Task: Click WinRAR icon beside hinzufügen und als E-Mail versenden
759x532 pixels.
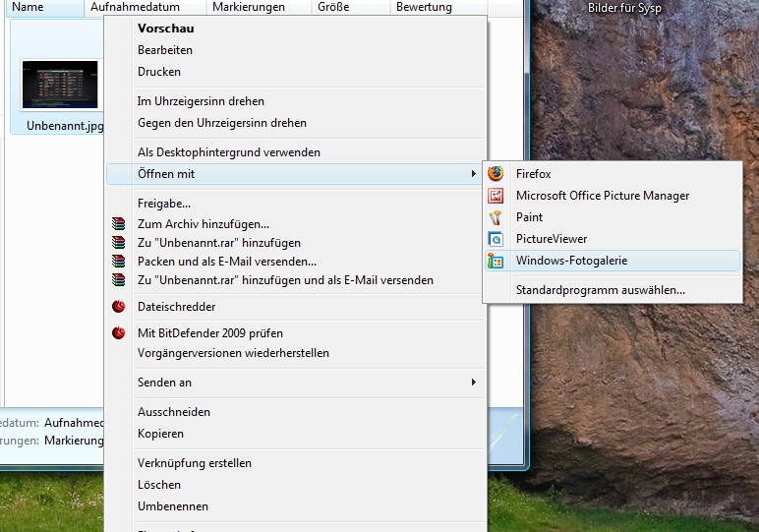Action: pos(119,280)
